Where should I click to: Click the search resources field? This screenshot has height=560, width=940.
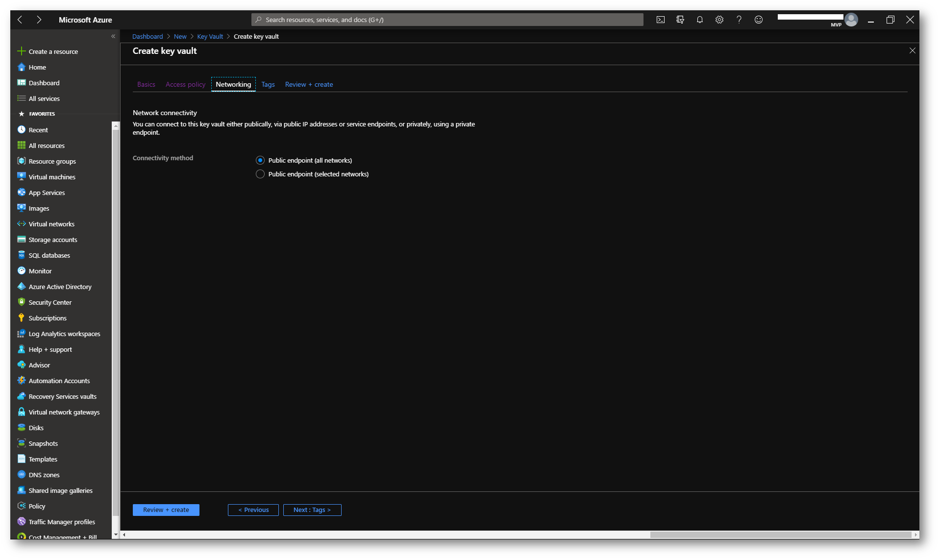(x=447, y=20)
